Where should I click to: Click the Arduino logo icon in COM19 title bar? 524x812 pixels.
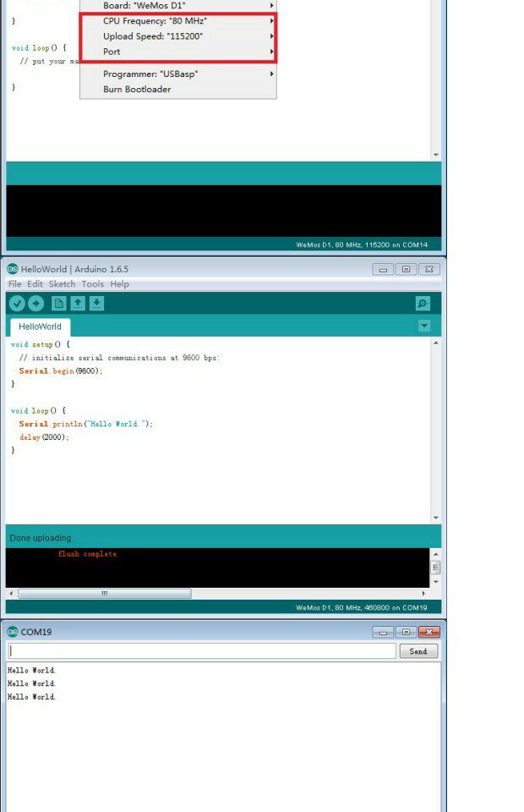coord(13,632)
